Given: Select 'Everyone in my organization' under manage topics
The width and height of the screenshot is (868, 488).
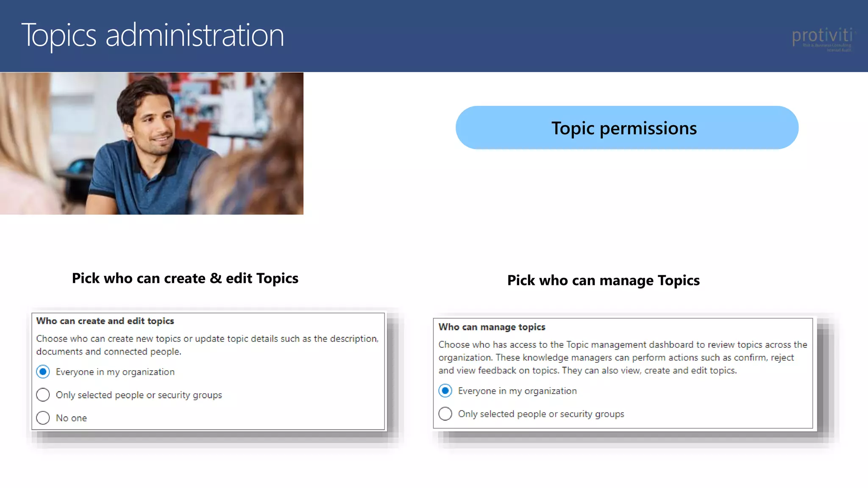Looking at the screenshot, I should pos(445,391).
